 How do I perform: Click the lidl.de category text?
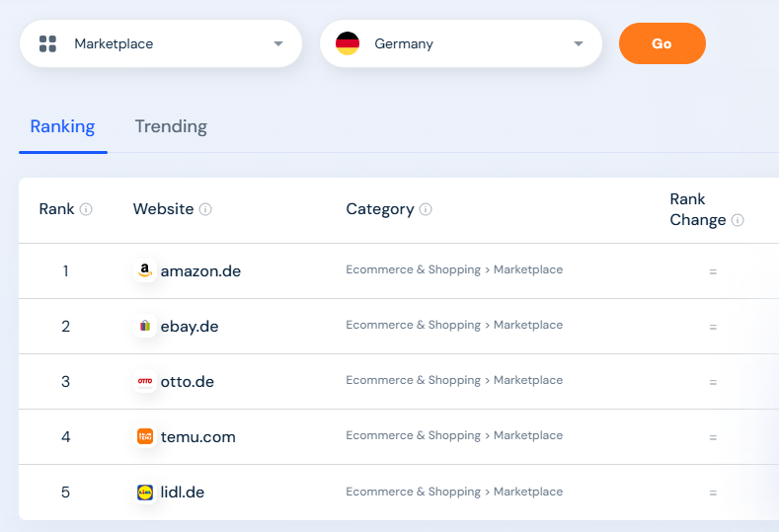tap(454, 492)
